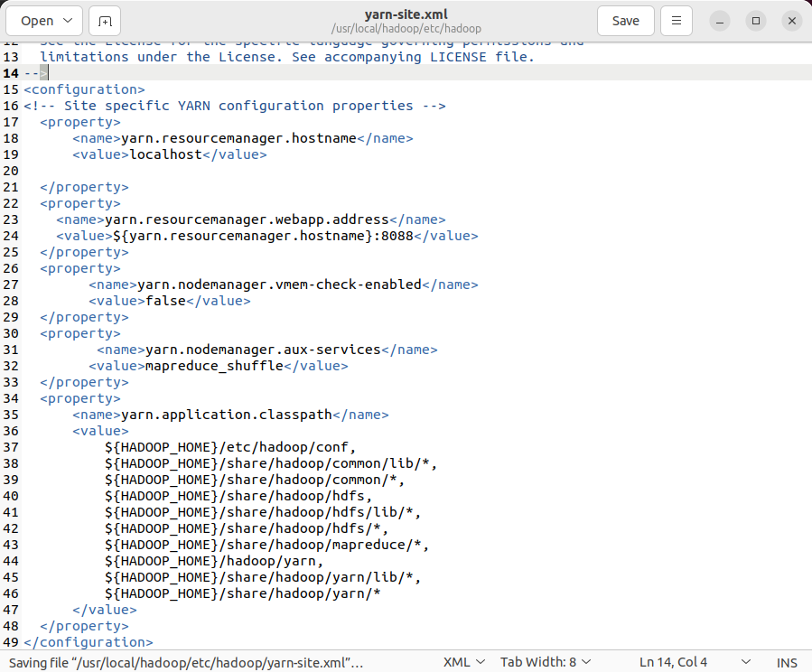The height and width of the screenshot is (672, 812).
Task: Click the closing </configuration> tag
Action: [x=89, y=642]
